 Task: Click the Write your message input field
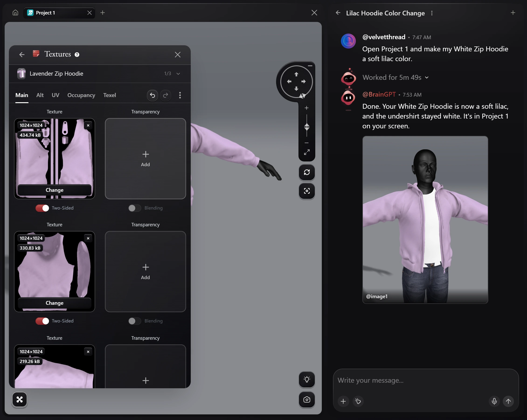pyautogui.click(x=426, y=380)
